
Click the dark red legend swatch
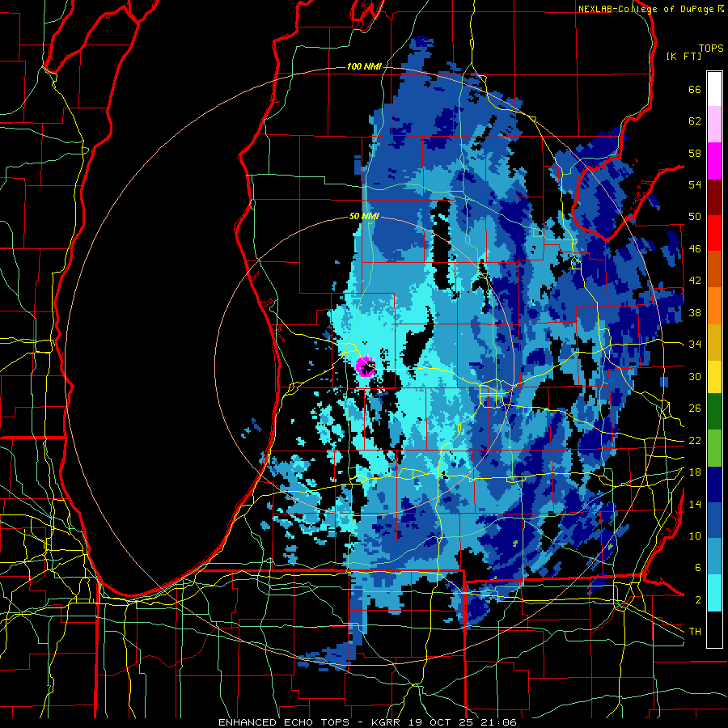[x=714, y=197]
